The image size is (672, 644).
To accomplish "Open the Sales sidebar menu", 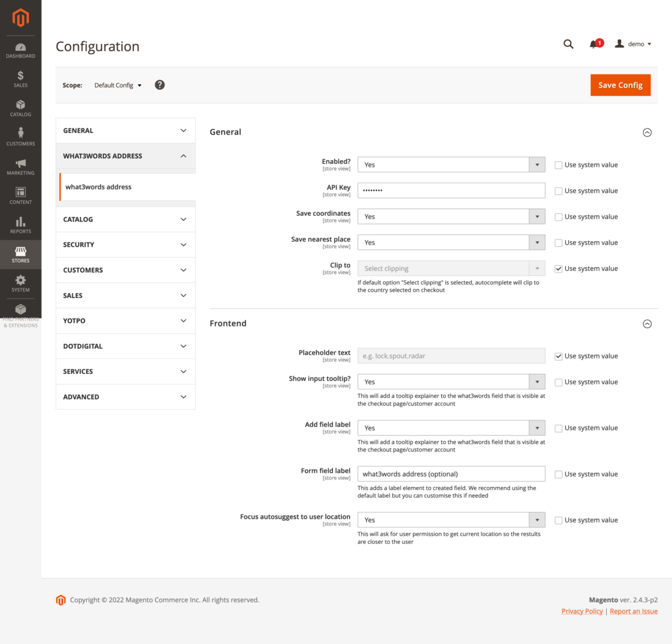I will (x=21, y=79).
